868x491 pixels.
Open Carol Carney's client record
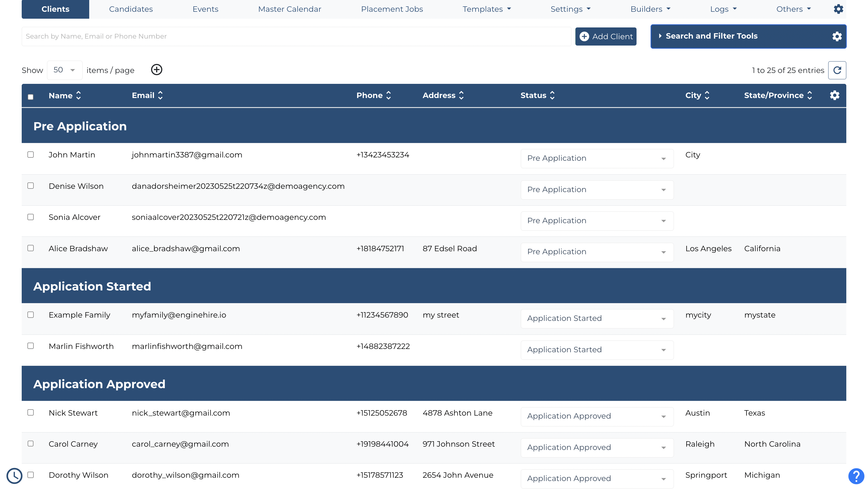(73, 444)
